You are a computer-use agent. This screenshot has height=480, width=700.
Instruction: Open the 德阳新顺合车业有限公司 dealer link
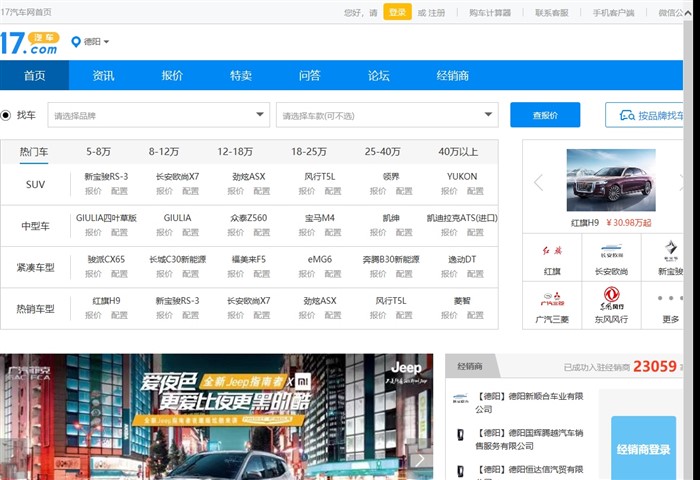[x=529, y=402]
